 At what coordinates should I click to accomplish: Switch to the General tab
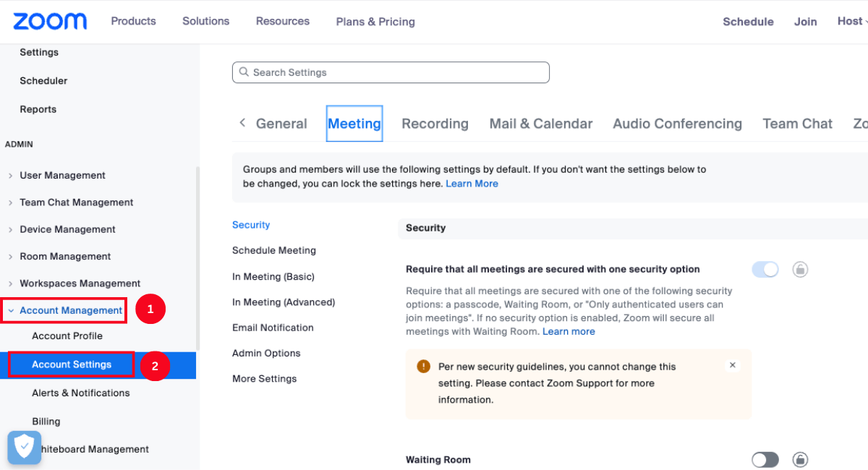[281, 124]
